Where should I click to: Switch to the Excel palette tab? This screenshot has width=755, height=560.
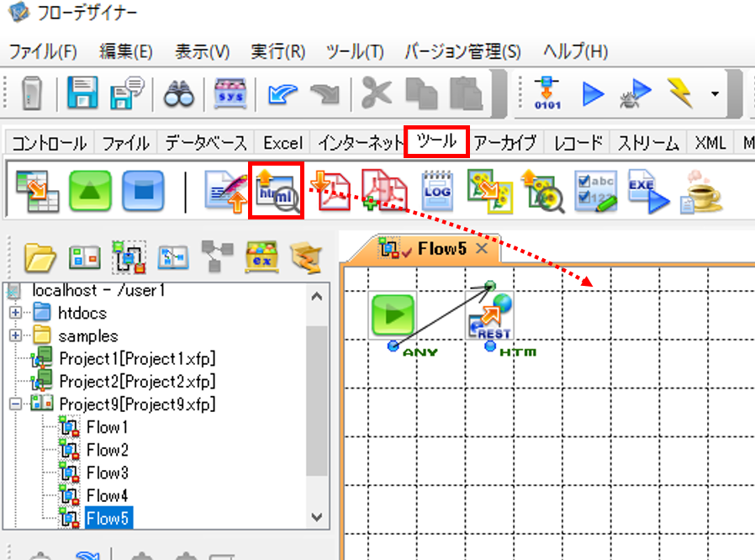point(282,143)
